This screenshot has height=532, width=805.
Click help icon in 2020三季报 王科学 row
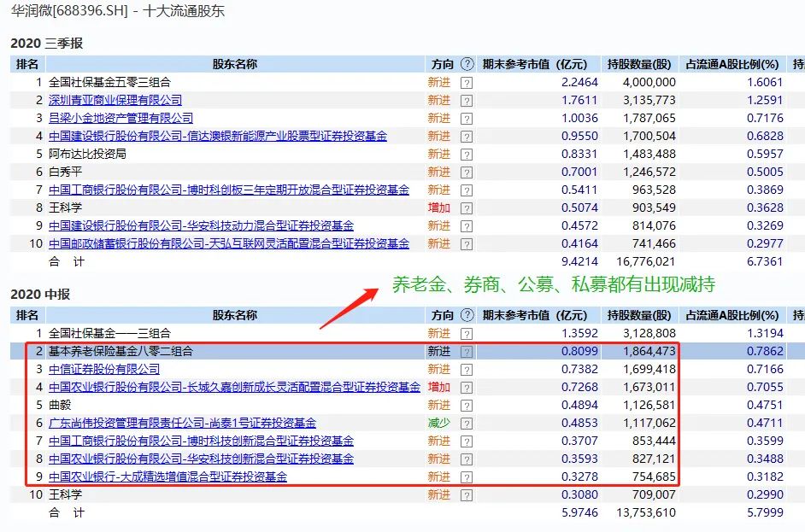[466, 208]
